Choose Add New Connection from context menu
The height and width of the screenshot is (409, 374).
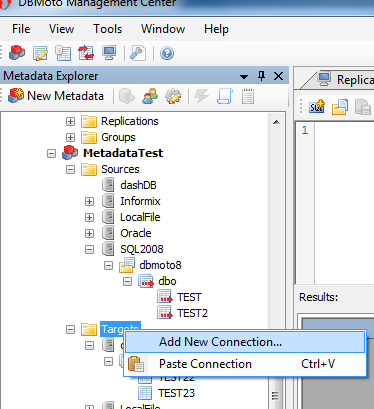(x=245, y=342)
